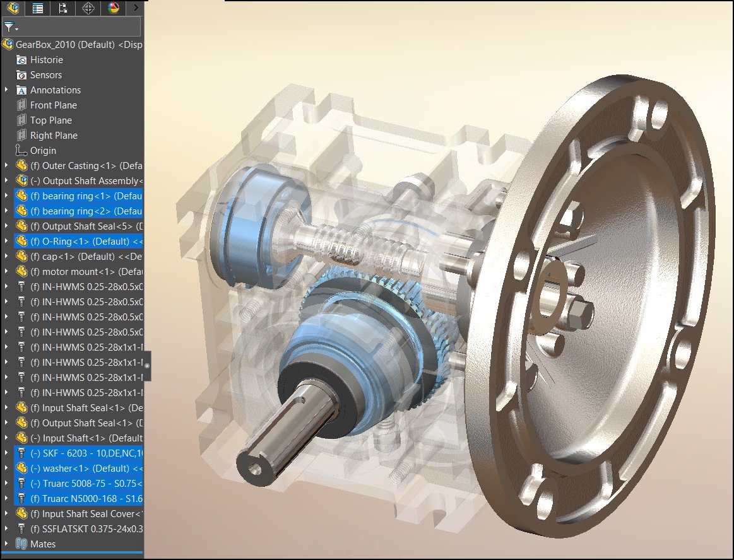734x560 pixels.
Task: Expand the motor mount<1> component
Action: (6, 271)
